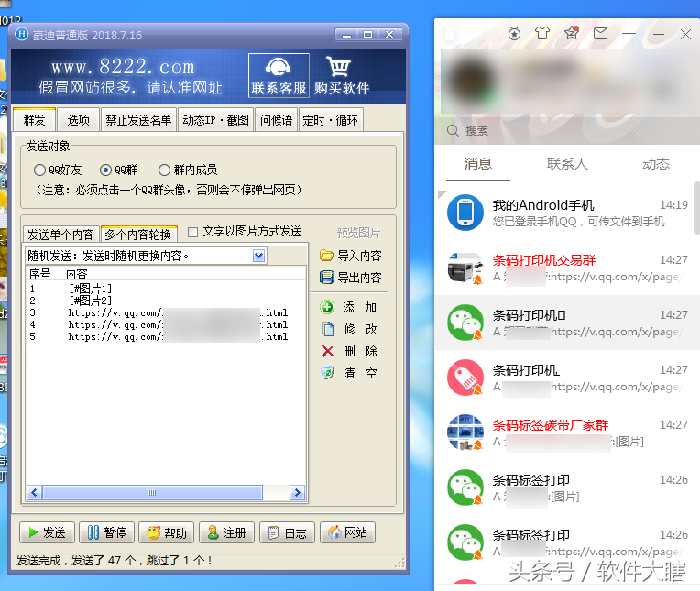Viewport: 700px width, 591px height.
Task: Click the QQ search magnifier icon
Action: [453, 130]
